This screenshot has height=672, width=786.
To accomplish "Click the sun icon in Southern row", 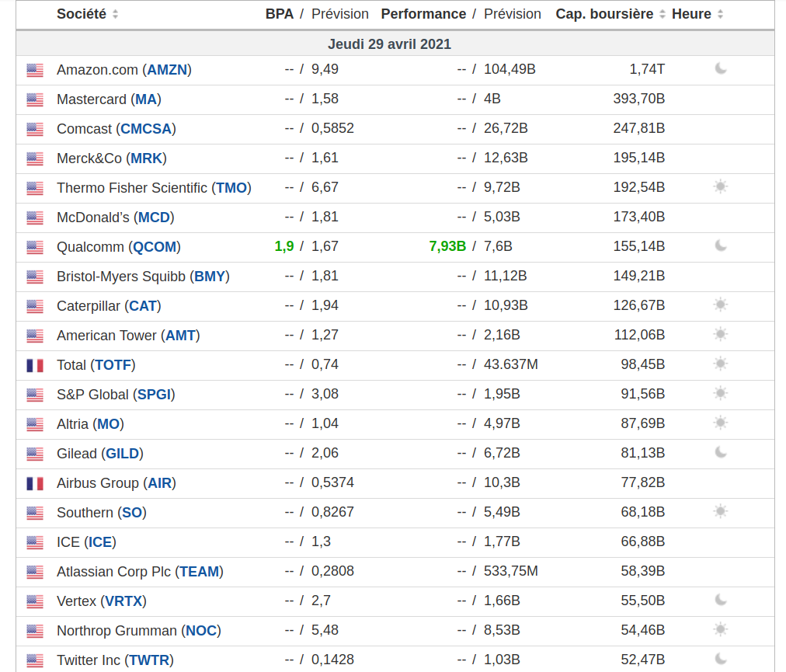I will [721, 511].
